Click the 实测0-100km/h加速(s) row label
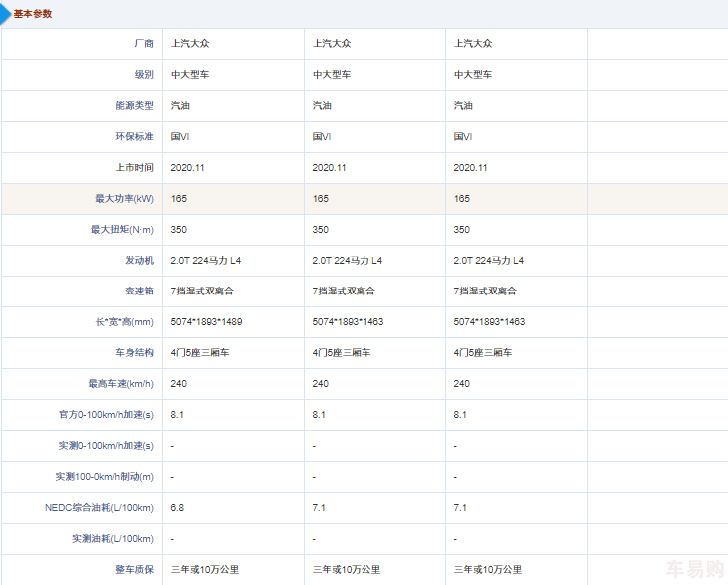Viewport: 728px width, 585px height. click(106, 445)
